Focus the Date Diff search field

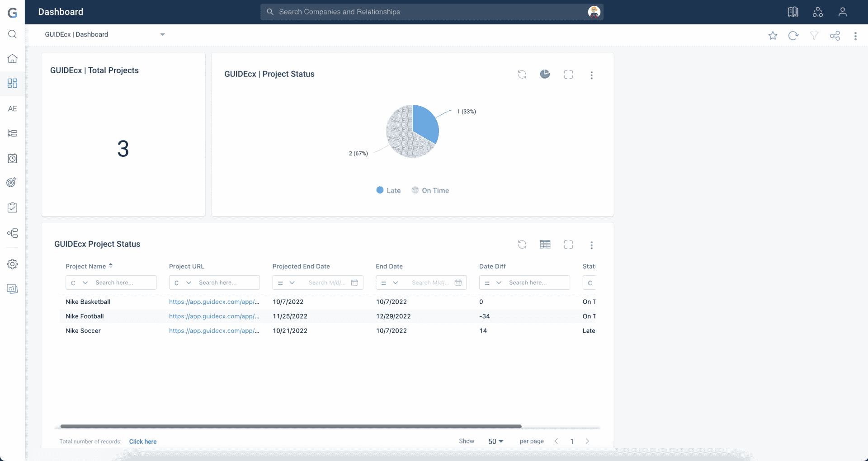537,283
